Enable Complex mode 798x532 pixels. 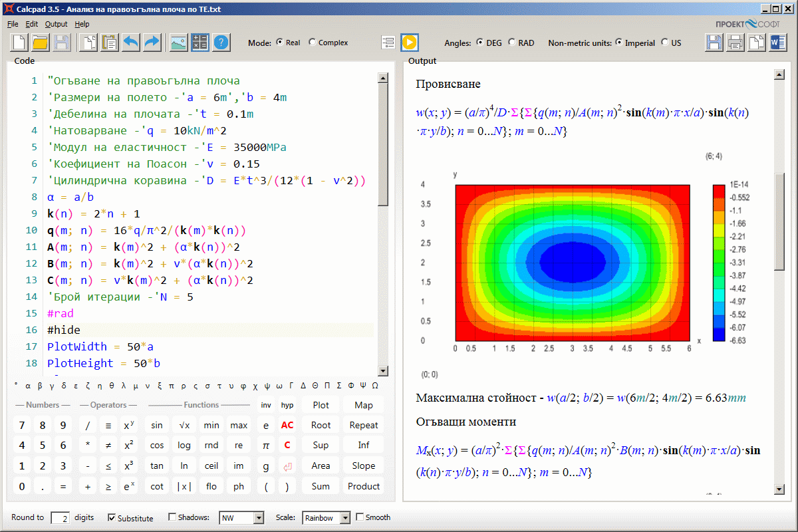coord(313,42)
